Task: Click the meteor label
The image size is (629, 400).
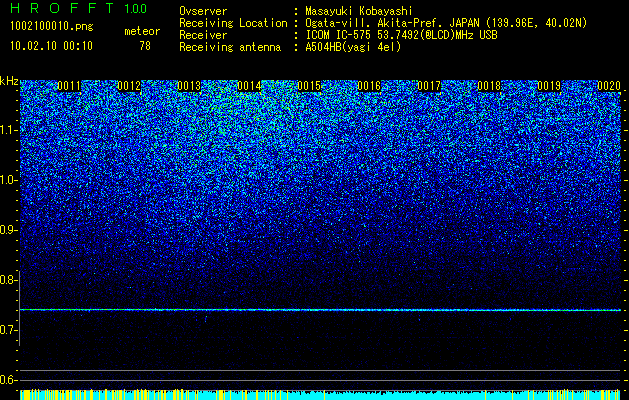Action: click(x=142, y=31)
